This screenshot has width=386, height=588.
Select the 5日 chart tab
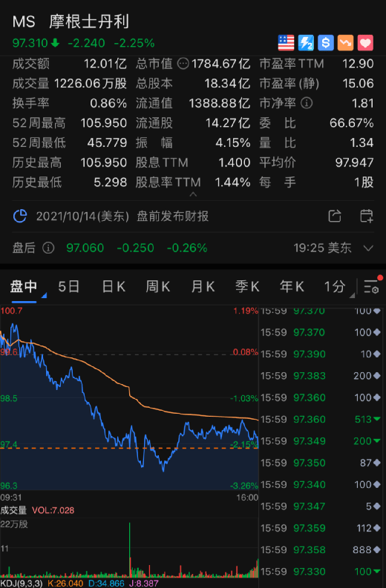69,287
